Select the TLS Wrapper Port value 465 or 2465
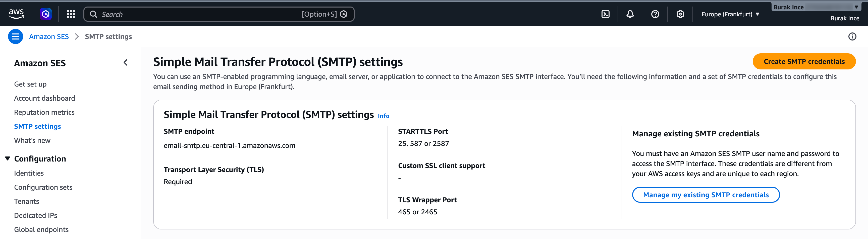868x239 pixels. [x=417, y=212]
